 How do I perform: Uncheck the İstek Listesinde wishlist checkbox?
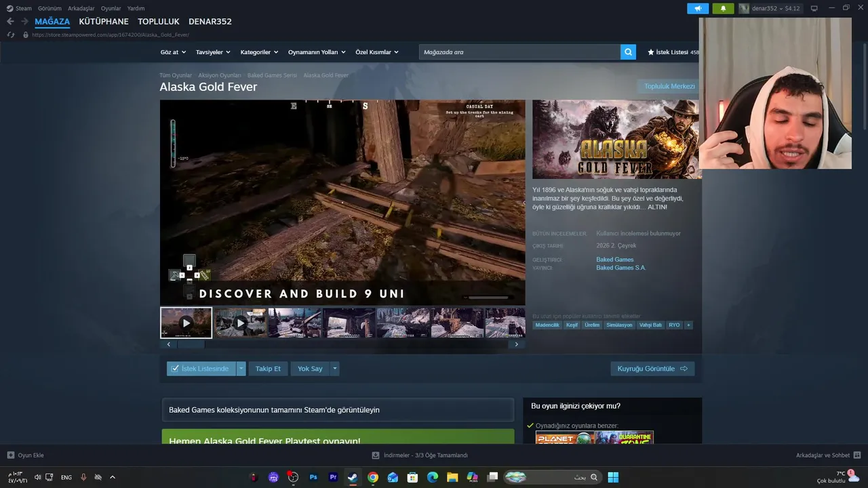coord(175,369)
